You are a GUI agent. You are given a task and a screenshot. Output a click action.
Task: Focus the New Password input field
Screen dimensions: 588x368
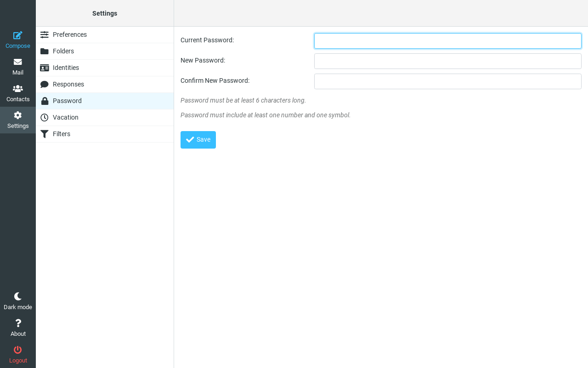(448, 61)
